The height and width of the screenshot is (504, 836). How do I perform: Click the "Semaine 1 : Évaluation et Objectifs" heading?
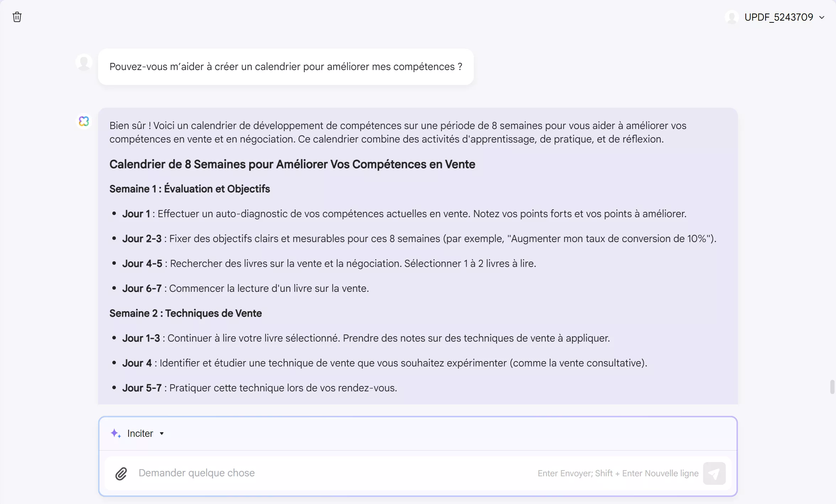[189, 189]
